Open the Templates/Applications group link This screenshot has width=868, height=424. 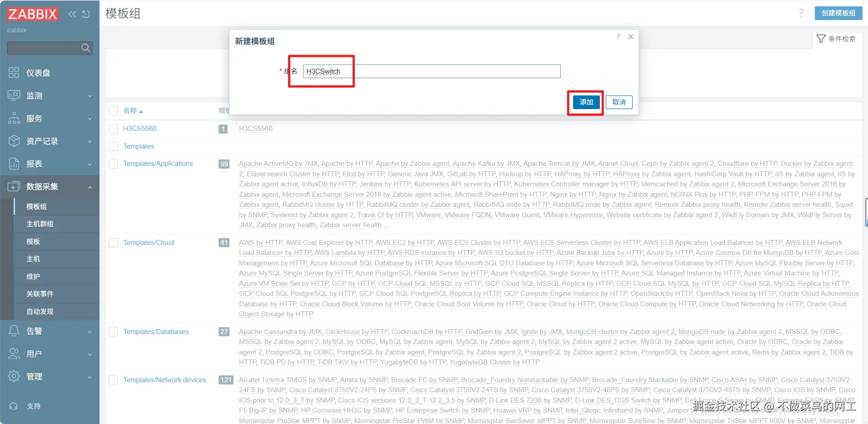pos(158,164)
